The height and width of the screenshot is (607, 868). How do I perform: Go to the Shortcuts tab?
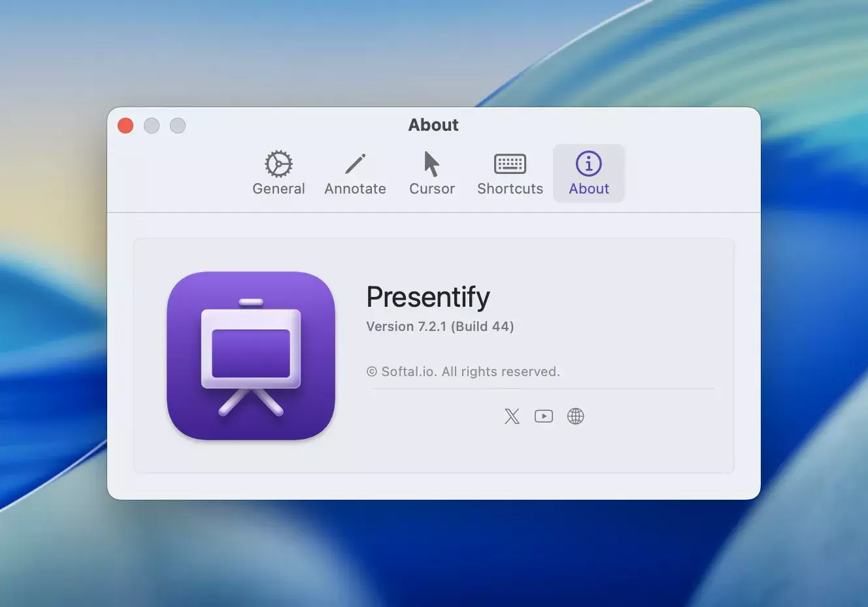coord(510,173)
